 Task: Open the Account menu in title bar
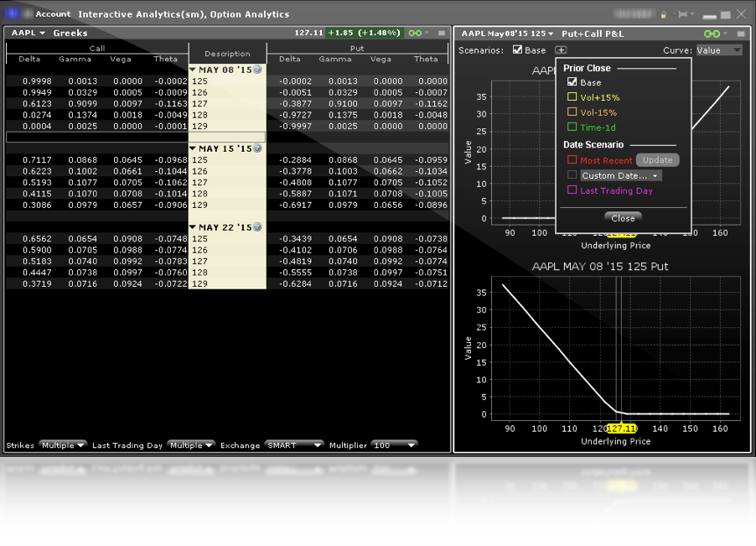(52, 14)
